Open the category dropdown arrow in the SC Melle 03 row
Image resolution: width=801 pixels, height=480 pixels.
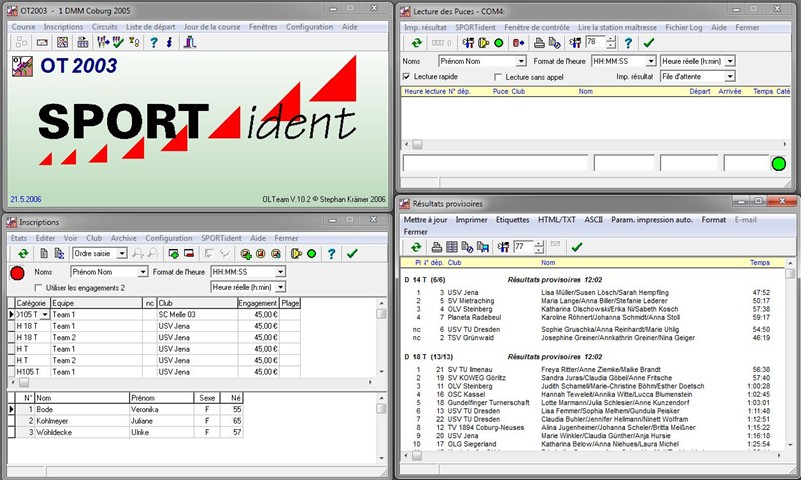coord(45,315)
